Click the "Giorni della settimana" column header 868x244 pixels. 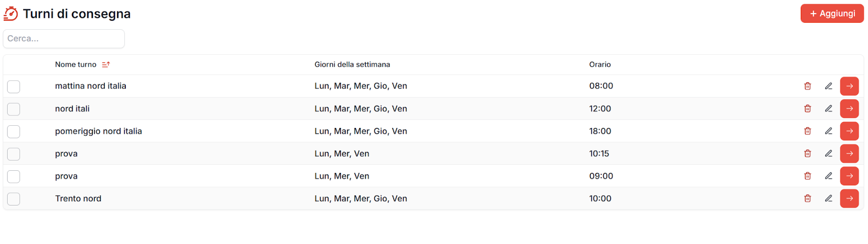pos(352,65)
